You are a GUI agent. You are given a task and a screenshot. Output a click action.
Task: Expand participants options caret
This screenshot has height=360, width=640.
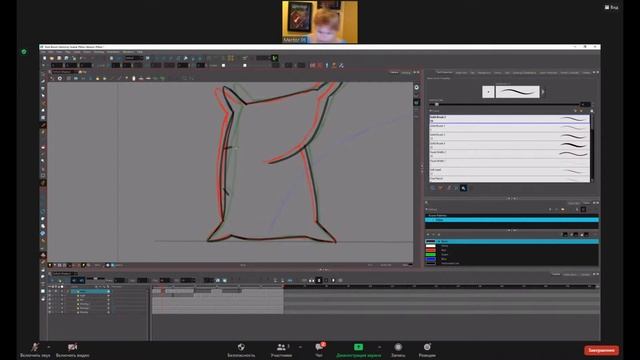coord(300,347)
